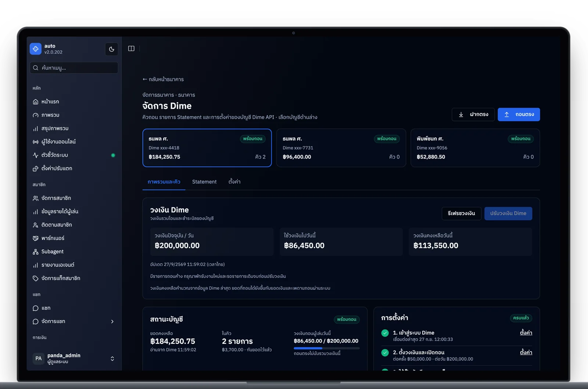Open จัดการแท็กสมาชิก via its tag icon

(36, 278)
